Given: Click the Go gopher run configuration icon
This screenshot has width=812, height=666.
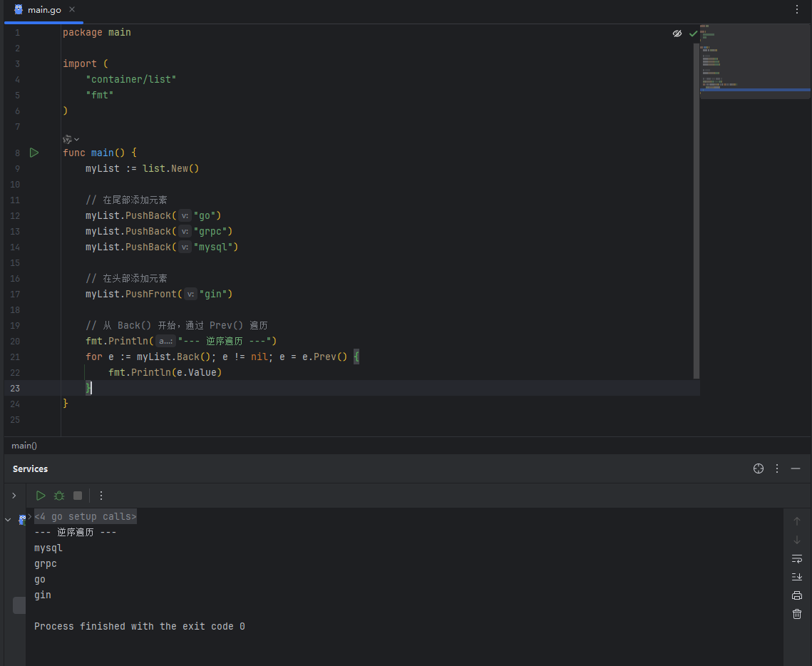Looking at the screenshot, I should click(x=22, y=519).
